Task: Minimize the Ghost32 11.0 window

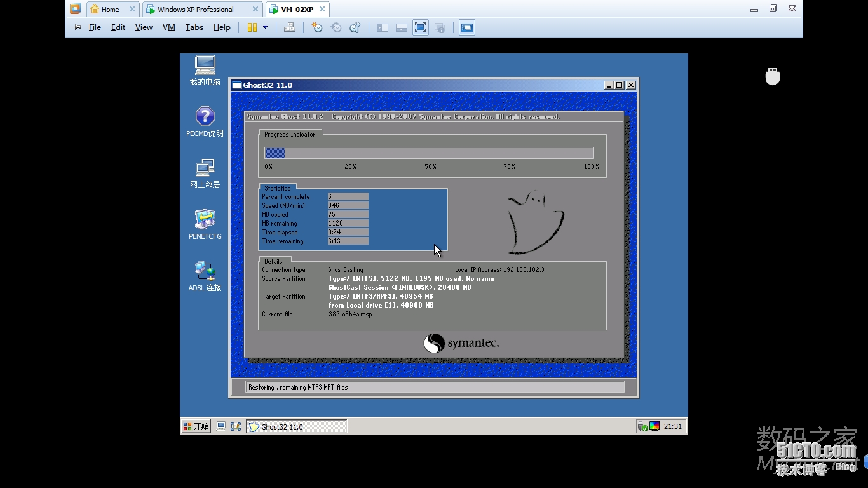Action: [x=609, y=85]
